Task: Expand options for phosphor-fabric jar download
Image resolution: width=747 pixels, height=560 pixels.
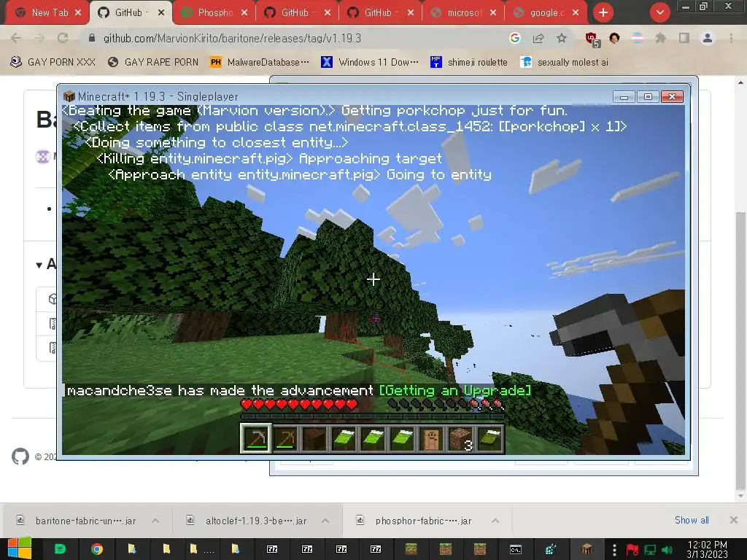Action: [x=495, y=521]
